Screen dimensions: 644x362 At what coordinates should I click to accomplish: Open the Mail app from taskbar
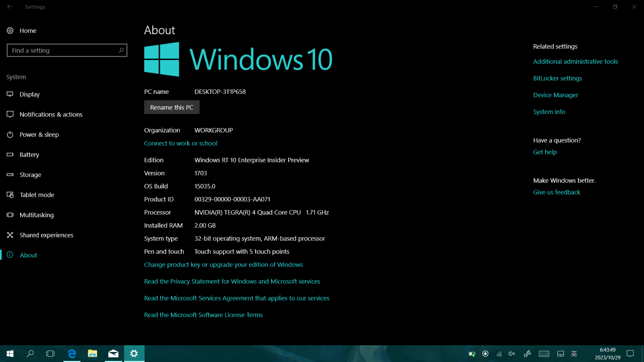(113, 353)
